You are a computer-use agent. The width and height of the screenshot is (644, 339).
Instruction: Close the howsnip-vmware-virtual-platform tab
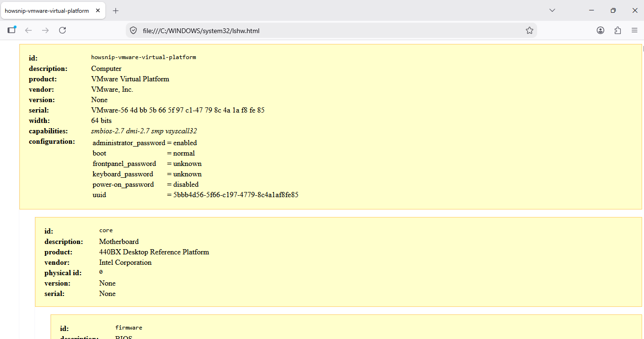pos(98,10)
